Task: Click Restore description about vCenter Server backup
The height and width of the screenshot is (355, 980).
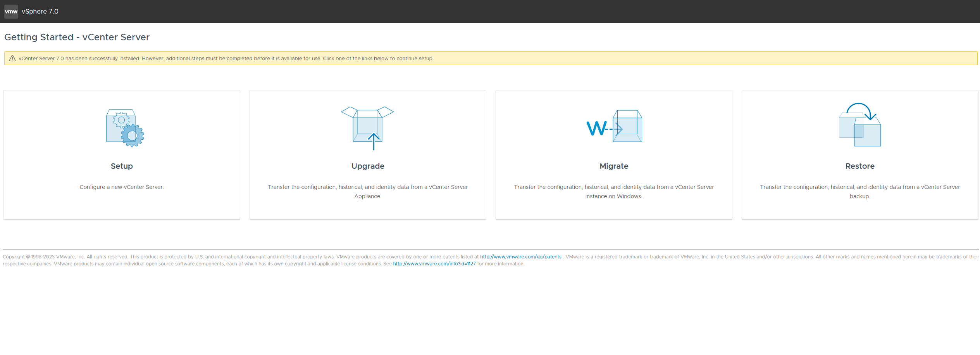Action: click(x=860, y=192)
